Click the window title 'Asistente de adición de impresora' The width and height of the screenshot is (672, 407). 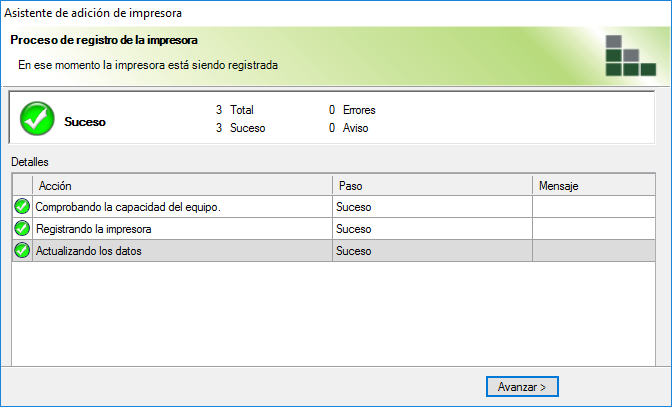click(93, 13)
